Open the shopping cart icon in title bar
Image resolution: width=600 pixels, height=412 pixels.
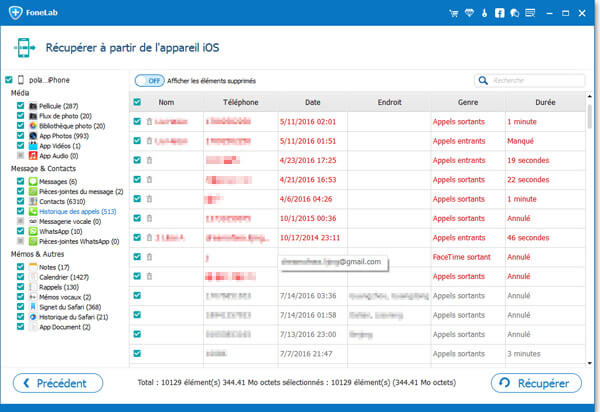(x=456, y=13)
